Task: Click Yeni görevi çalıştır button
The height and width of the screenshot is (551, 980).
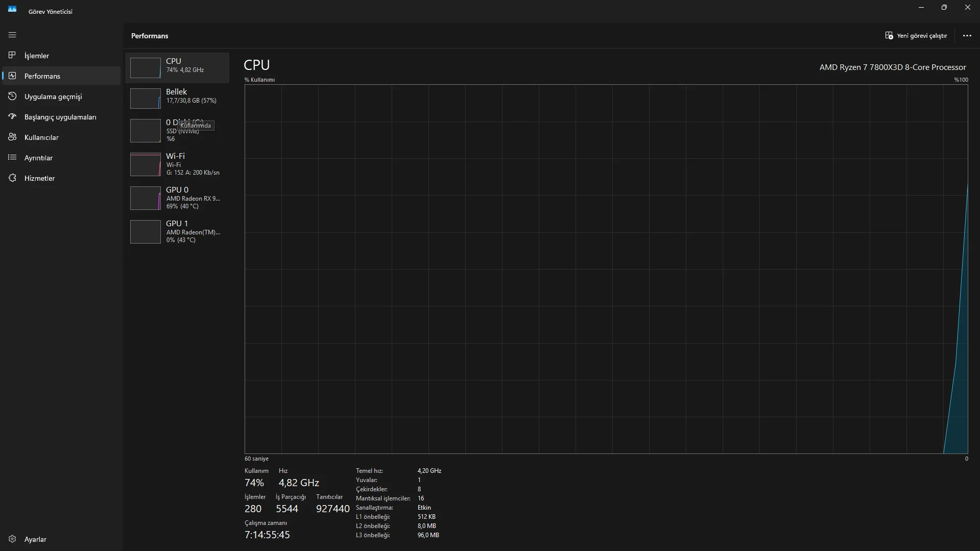Action: pyautogui.click(x=916, y=35)
